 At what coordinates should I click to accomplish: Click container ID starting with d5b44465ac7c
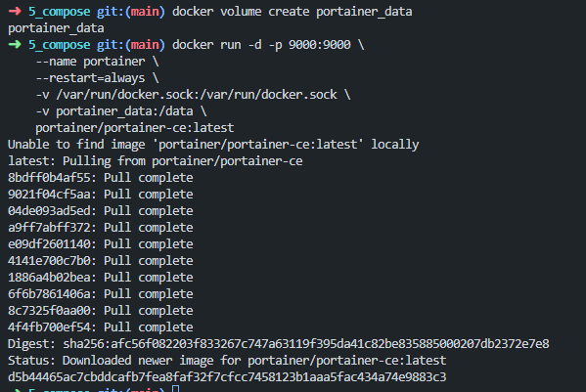click(x=227, y=377)
